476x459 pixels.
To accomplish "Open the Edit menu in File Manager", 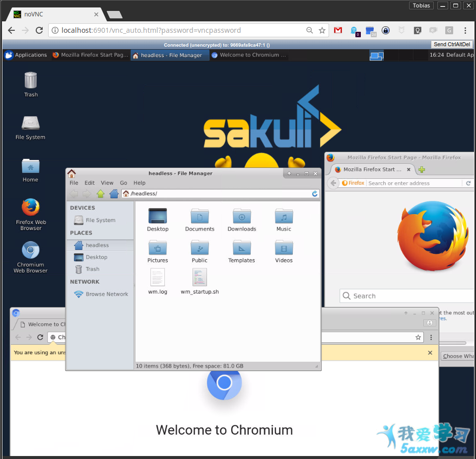I will click(89, 183).
